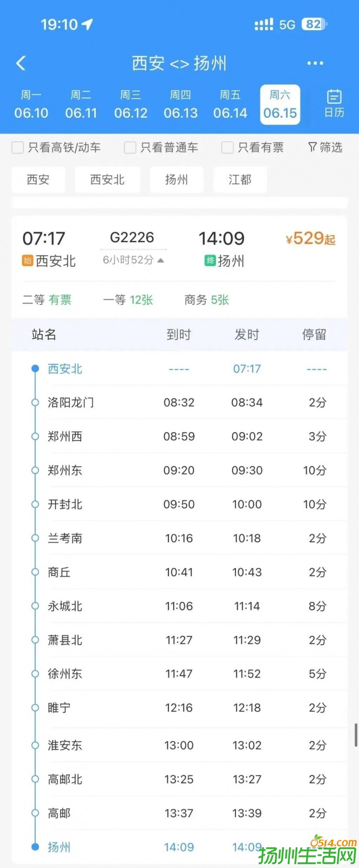Viewport: 359px width, 868px height.
Task: Select the 徐州东 stop row
Action: click(x=179, y=674)
